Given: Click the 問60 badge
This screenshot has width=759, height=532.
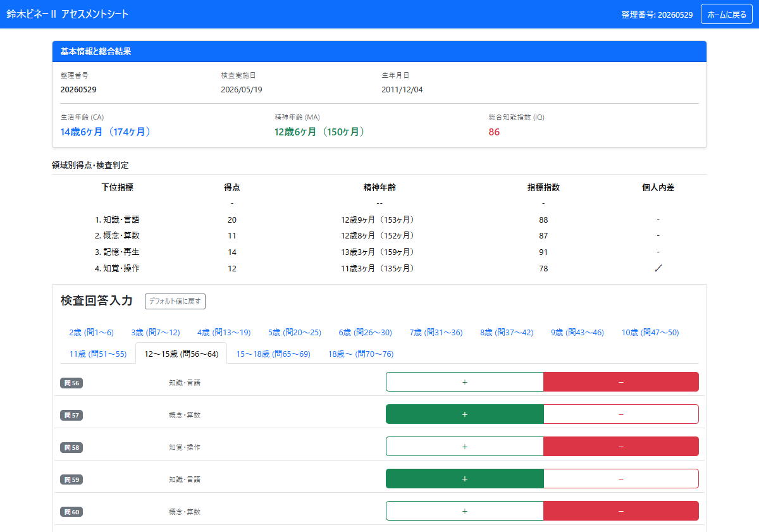Looking at the screenshot, I should 71,512.
